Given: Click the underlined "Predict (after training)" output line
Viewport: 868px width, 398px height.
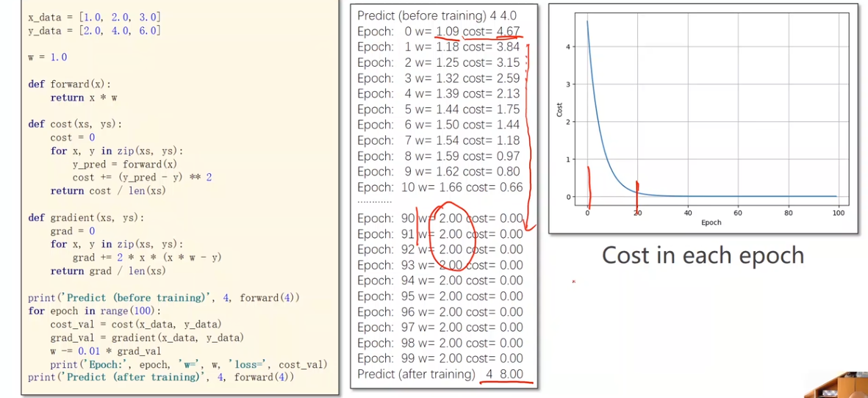Looking at the screenshot, I should tap(440, 375).
